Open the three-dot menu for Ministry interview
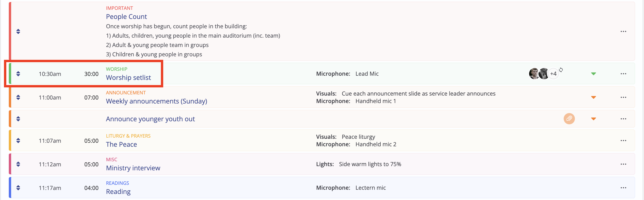Viewport: 644px width, 200px height. [623, 164]
